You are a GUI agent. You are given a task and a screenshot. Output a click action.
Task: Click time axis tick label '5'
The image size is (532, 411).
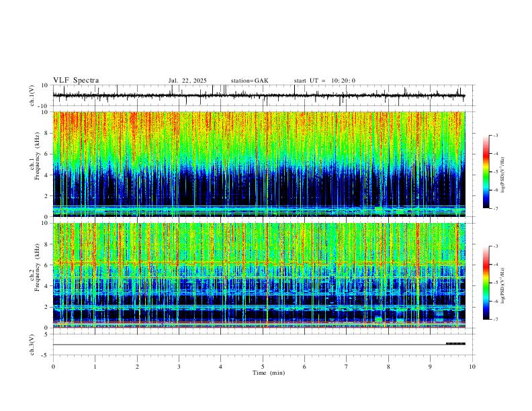(x=263, y=367)
